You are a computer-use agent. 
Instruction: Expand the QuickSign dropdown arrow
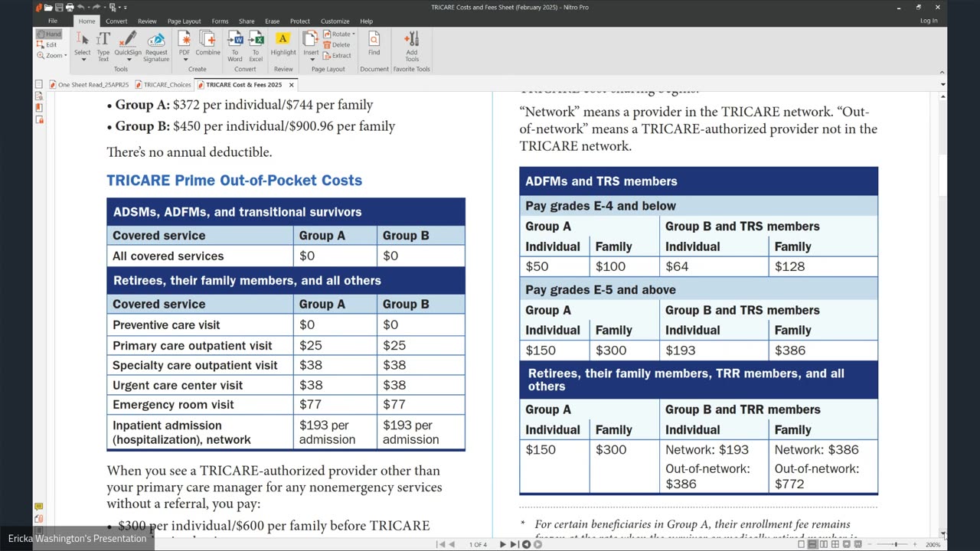pyautogui.click(x=128, y=60)
